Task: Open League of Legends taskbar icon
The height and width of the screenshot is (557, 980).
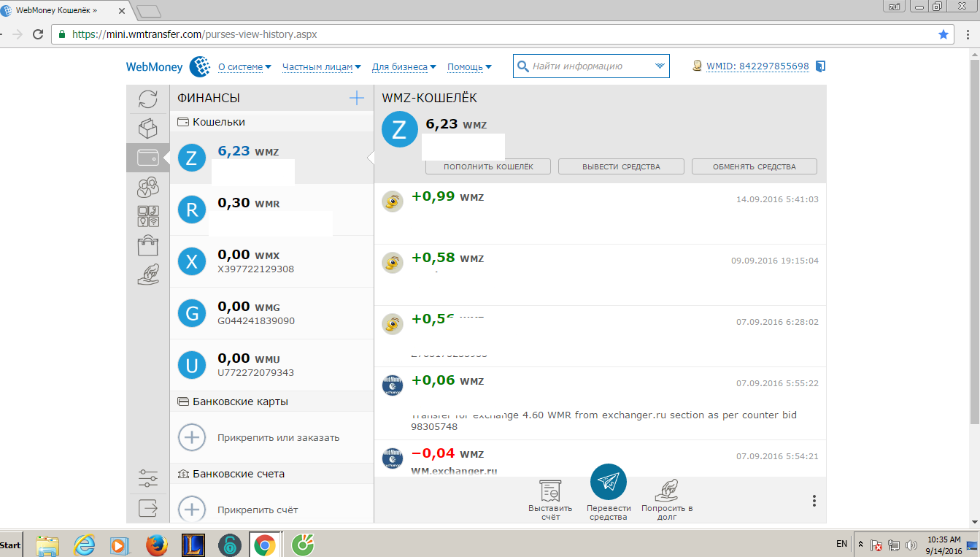Action: pyautogui.click(x=193, y=545)
